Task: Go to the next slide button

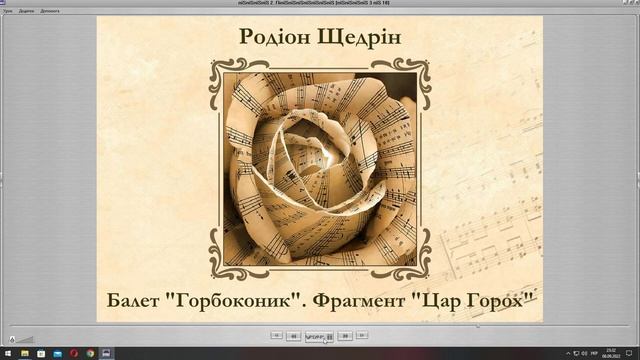Action: click(345, 336)
